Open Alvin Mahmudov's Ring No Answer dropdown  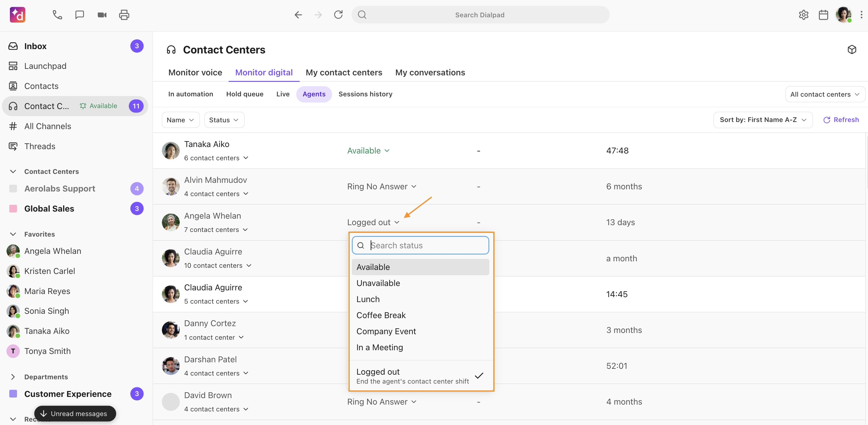coord(381,186)
